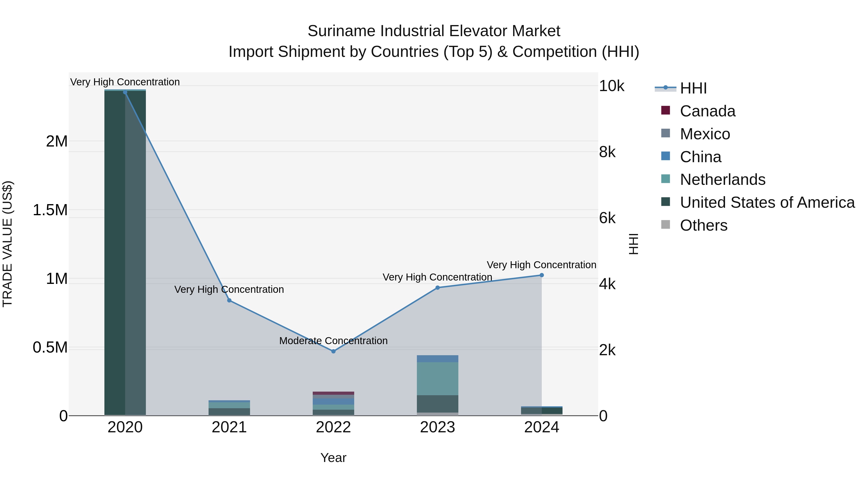Click the 1M left-axis tick label

(x=57, y=279)
